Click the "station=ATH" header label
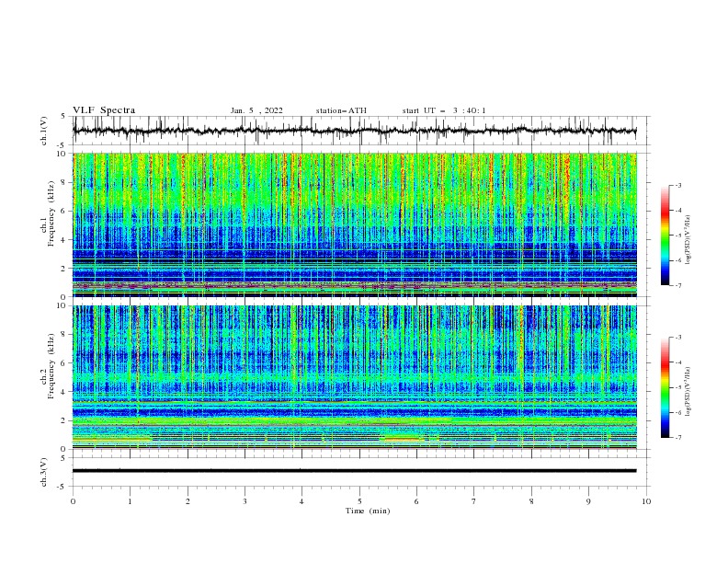Image resolution: width=728 pixels, height=563 pixels. (x=341, y=110)
